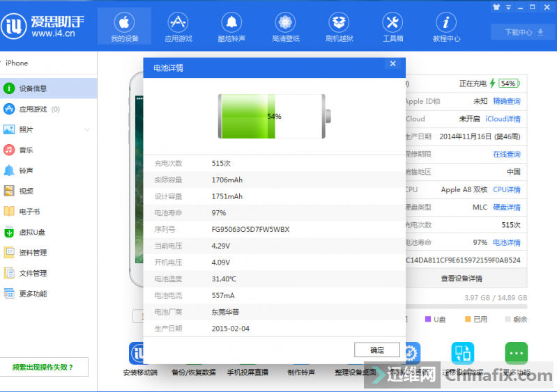Select 音乐 music in the sidebar
The height and width of the screenshot is (392, 557).
(48, 150)
